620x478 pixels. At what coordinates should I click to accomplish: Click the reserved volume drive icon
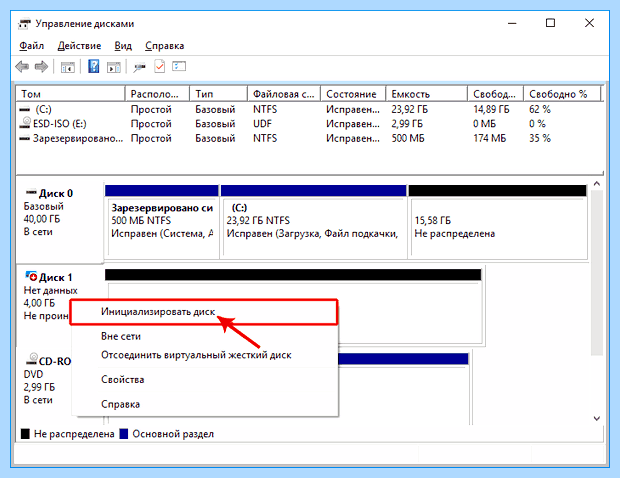coord(25,139)
